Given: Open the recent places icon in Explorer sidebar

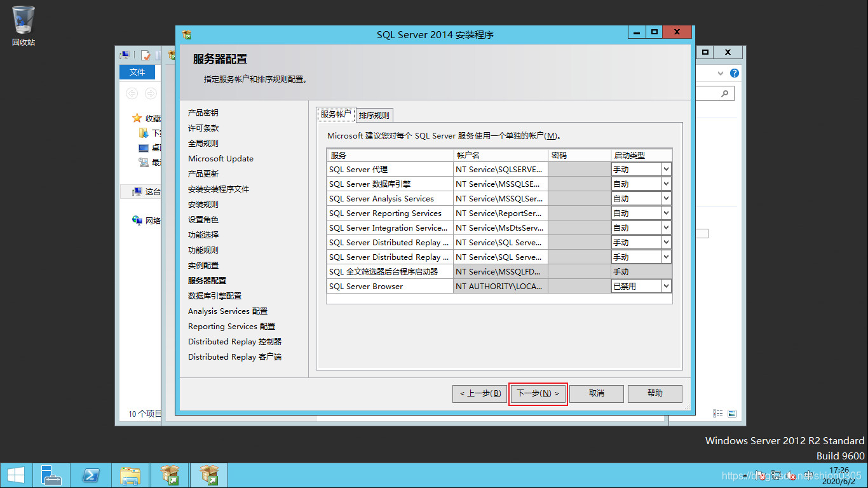Looking at the screenshot, I should click(x=144, y=162).
